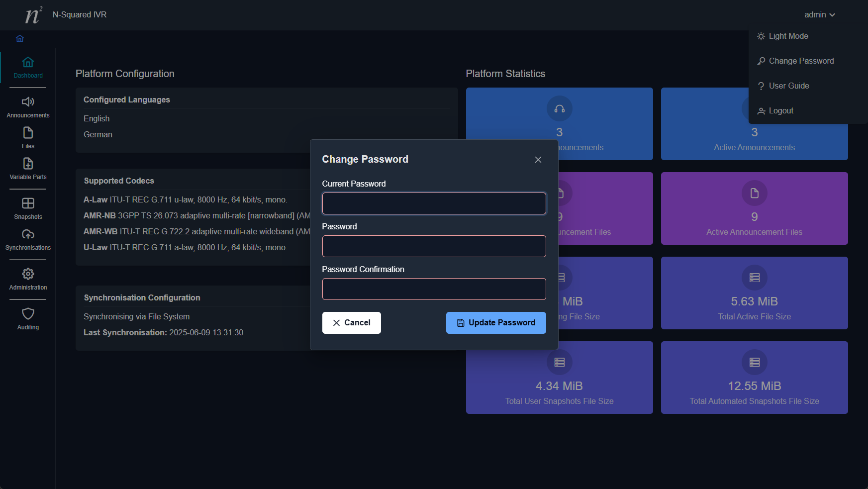This screenshot has width=868, height=489.
Task: Click the Synchronisations cloud icon
Action: pyautogui.click(x=28, y=234)
